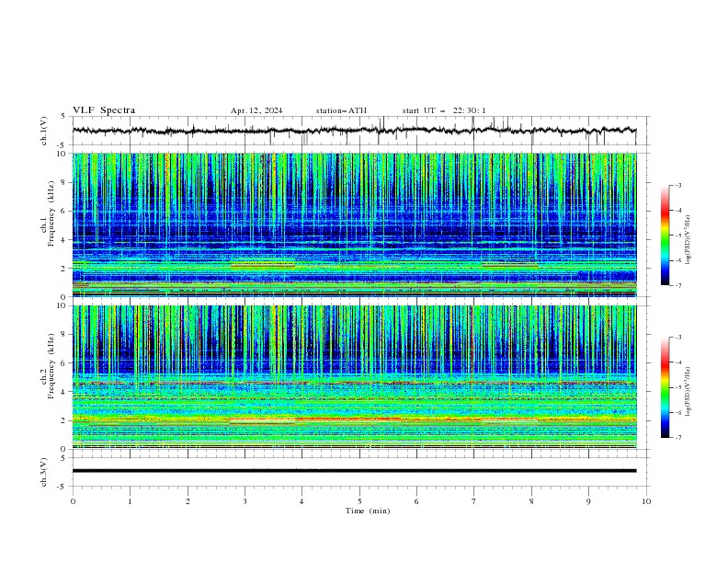
Task: Click the ch.2 spectrogram color scale bar
Action: click(665, 387)
